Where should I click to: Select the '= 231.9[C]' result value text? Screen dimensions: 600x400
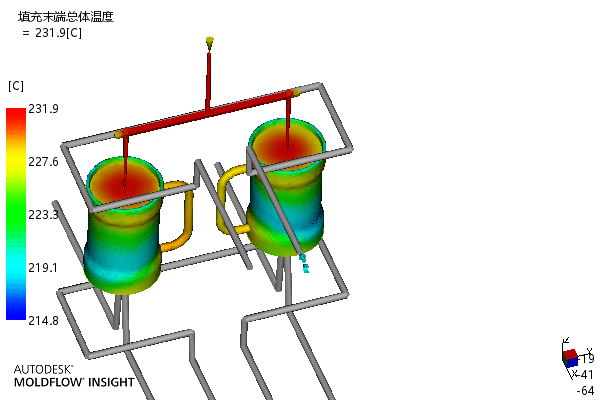click(52, 33)
